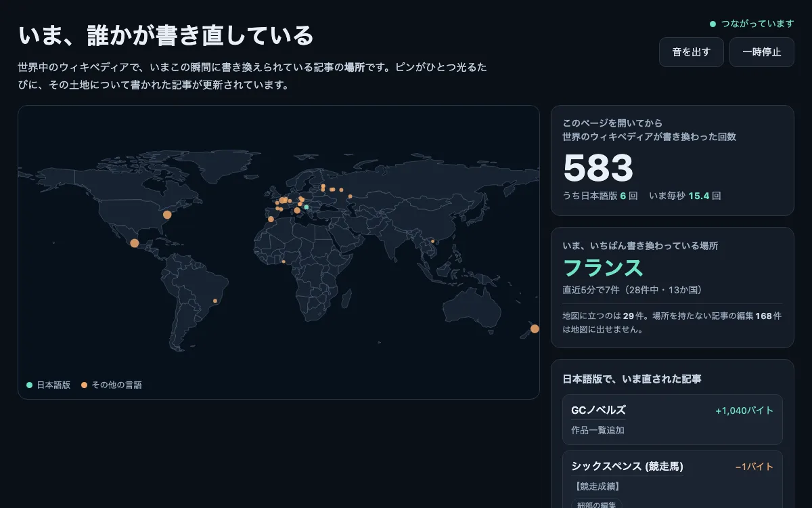Click the small orange pin in Southeast Asia
The width and height of the screenshot is (812, 508).
pyautogui.click(x=433, y=241)
